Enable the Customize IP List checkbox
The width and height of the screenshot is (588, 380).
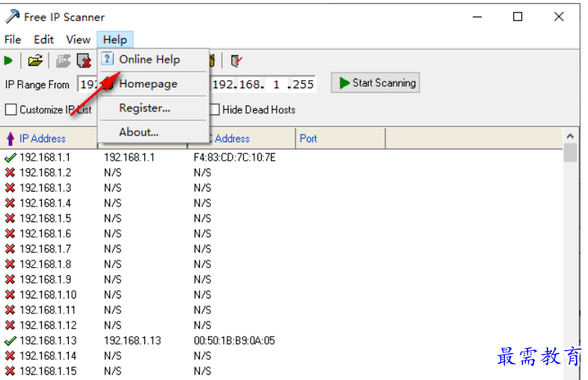click(x=11, y=109)
